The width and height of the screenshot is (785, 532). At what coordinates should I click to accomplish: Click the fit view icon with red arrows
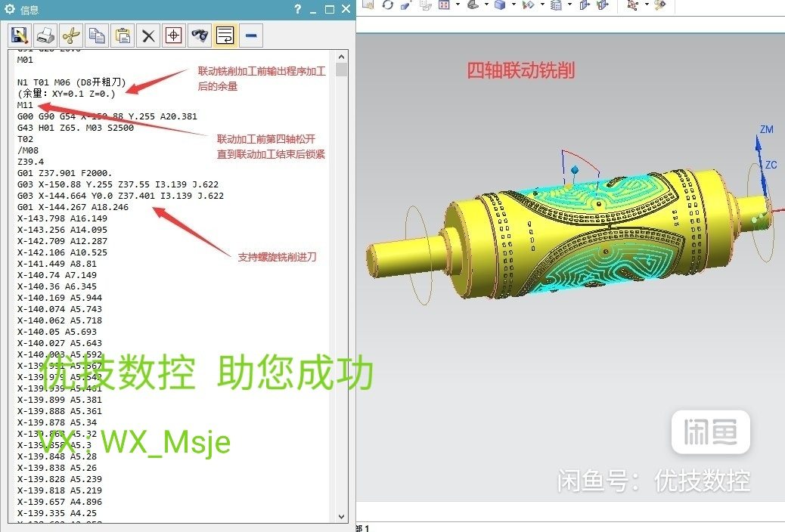point(444,5)
